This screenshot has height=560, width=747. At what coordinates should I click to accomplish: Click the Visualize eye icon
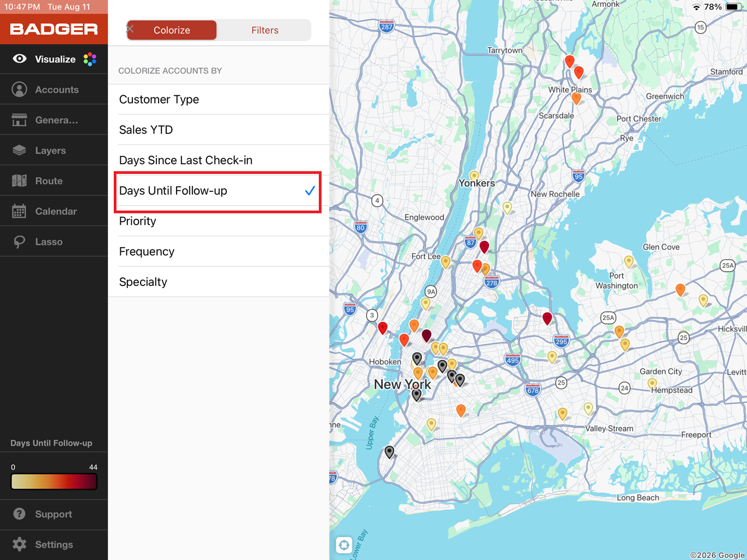[x=20, y=59]
